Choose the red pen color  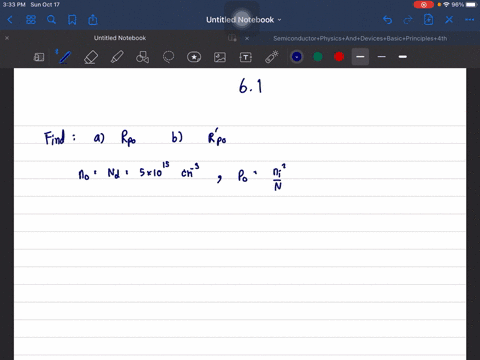(x=339, y=57)
